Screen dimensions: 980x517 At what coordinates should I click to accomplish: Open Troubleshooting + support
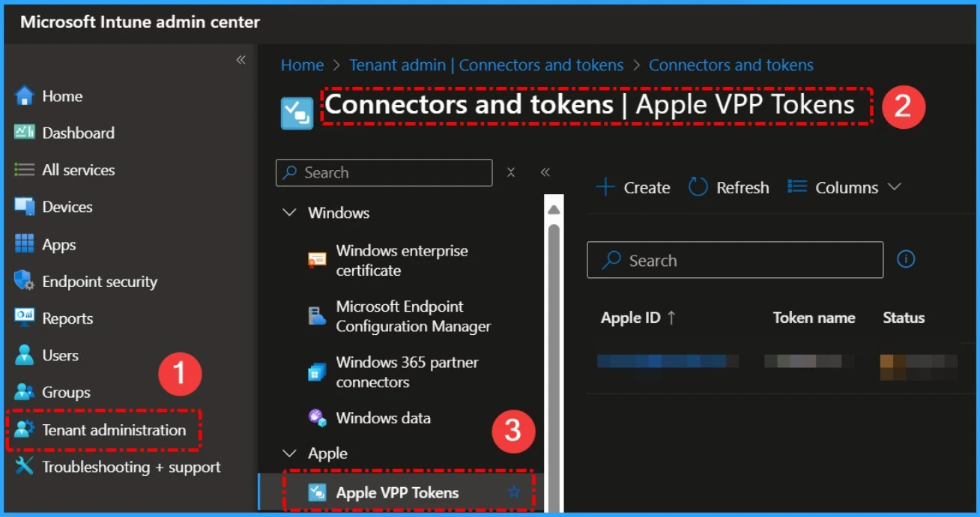tap(118, 466)
